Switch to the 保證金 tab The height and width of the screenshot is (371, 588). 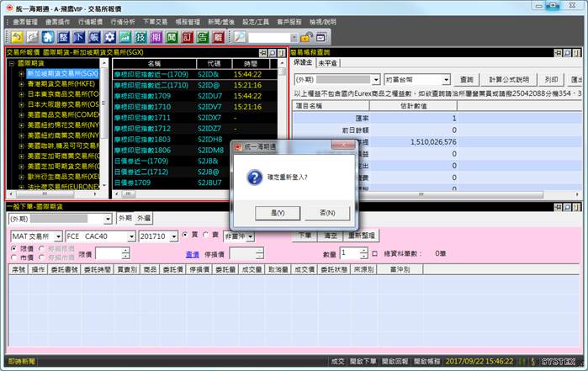tap(303, 62)
